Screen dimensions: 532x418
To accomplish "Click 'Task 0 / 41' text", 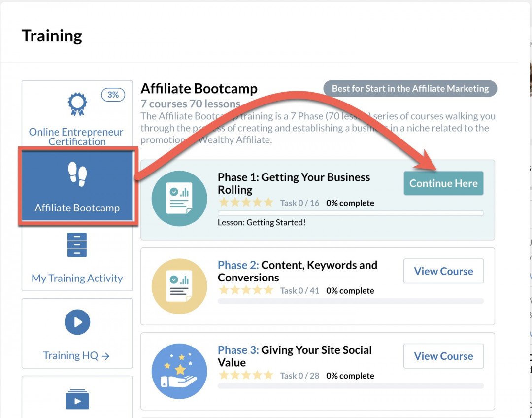I will [x=299, y=291].
